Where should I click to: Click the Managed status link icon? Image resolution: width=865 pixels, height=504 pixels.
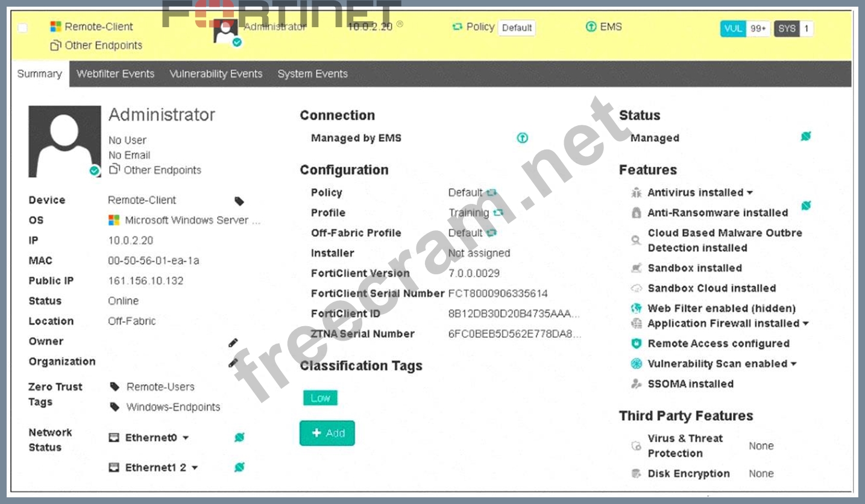(x=805, y=137)
